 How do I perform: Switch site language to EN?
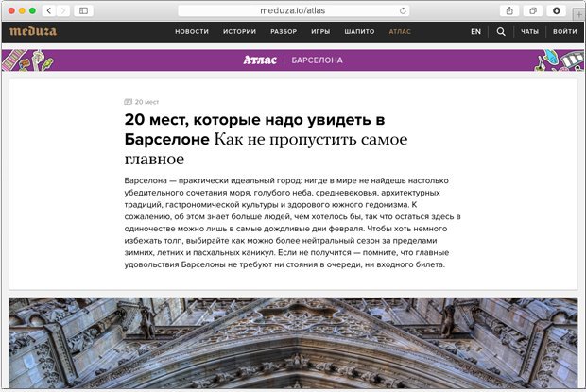click(x=475, y=32)
